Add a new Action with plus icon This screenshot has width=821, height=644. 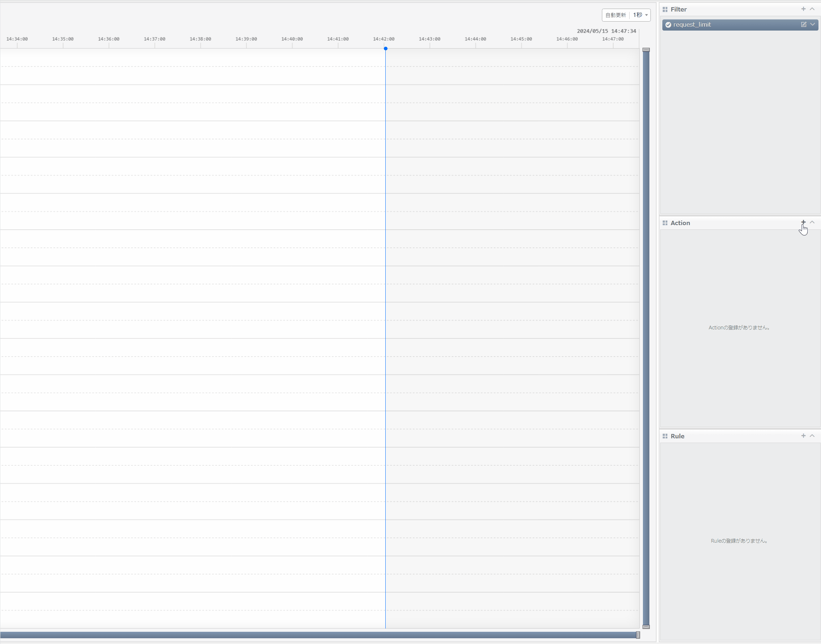(803, 223)
